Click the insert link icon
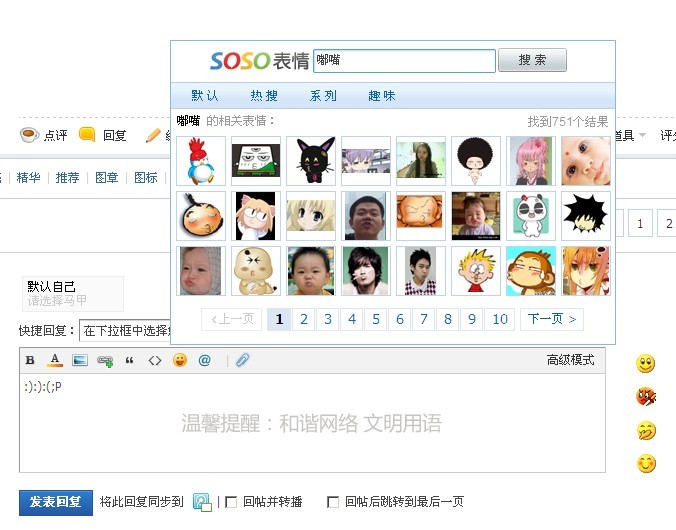 point(105,361)
